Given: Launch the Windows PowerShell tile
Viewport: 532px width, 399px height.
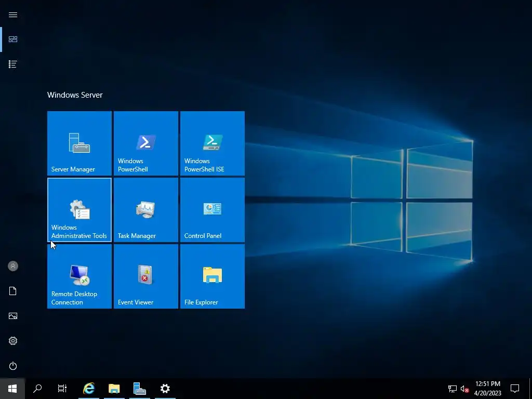Looking at the screenshot, I should tap(146, 143).
